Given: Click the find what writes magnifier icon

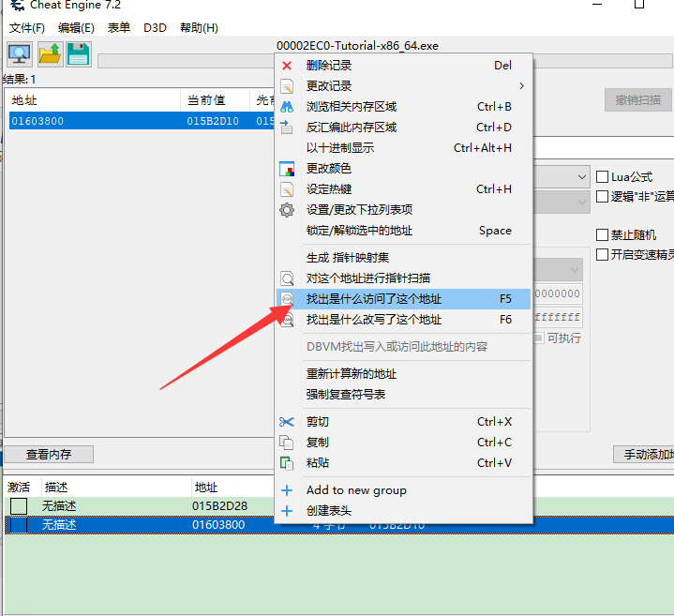Looking at the screenshot, I should (x=287, y=320).
